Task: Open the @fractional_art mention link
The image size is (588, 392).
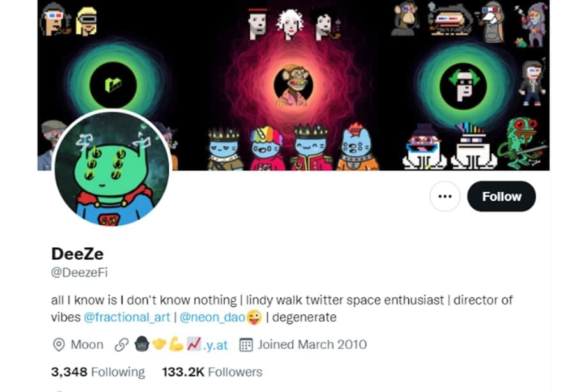Action: (x=127, y=317)
